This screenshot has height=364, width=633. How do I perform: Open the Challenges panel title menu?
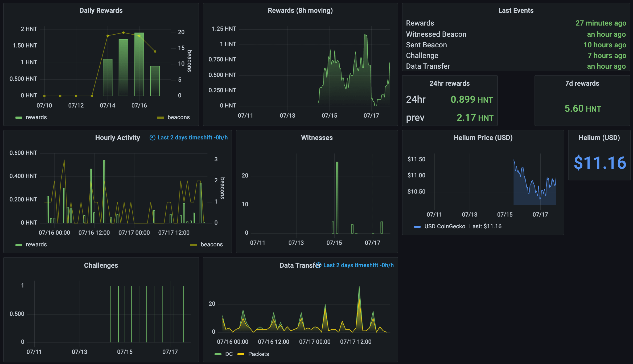pos(101,265)
